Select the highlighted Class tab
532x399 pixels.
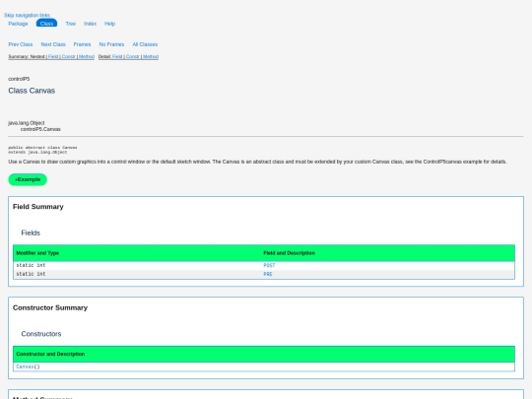click(x=46, y=24)
